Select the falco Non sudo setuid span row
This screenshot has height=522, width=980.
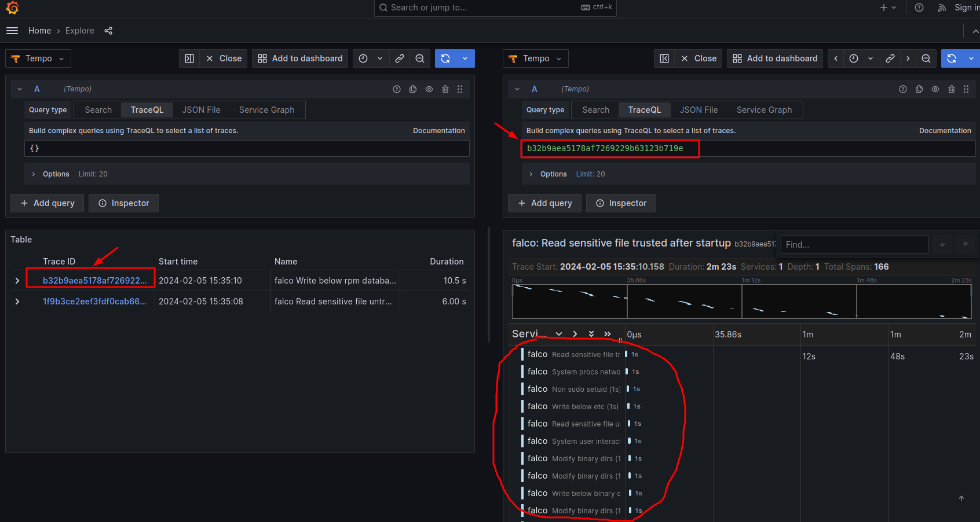[573, 389]
